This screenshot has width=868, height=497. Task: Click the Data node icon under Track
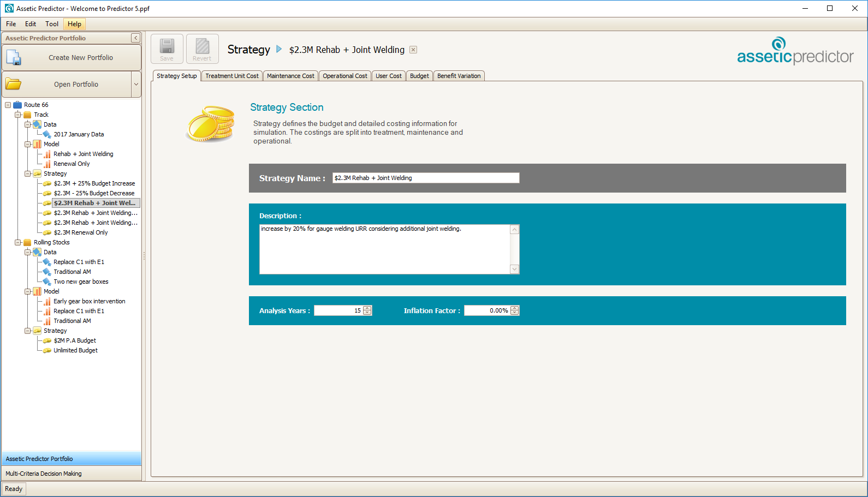(x=37, y=124)
